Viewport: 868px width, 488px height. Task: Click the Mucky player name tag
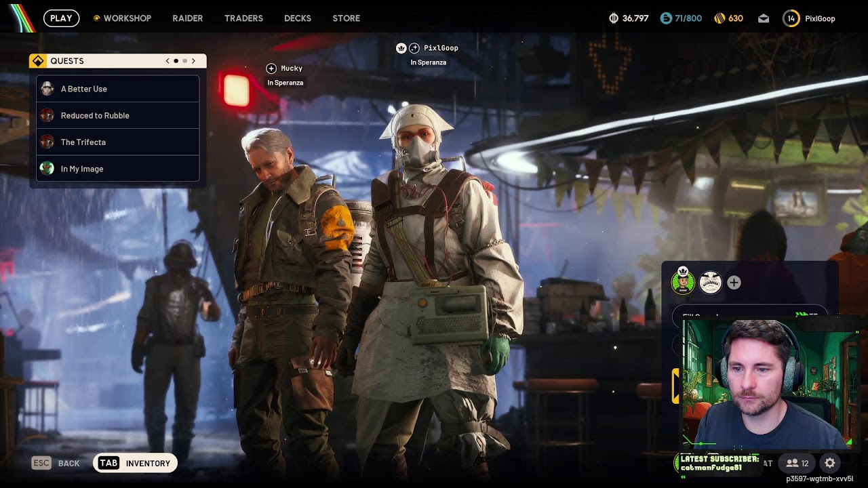tap(292, 68)
